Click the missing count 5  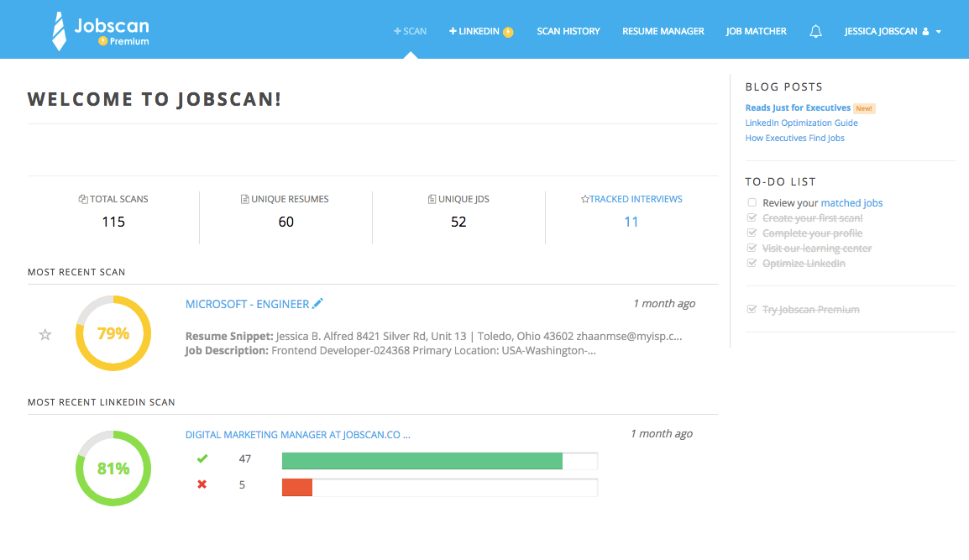point(242,485)
